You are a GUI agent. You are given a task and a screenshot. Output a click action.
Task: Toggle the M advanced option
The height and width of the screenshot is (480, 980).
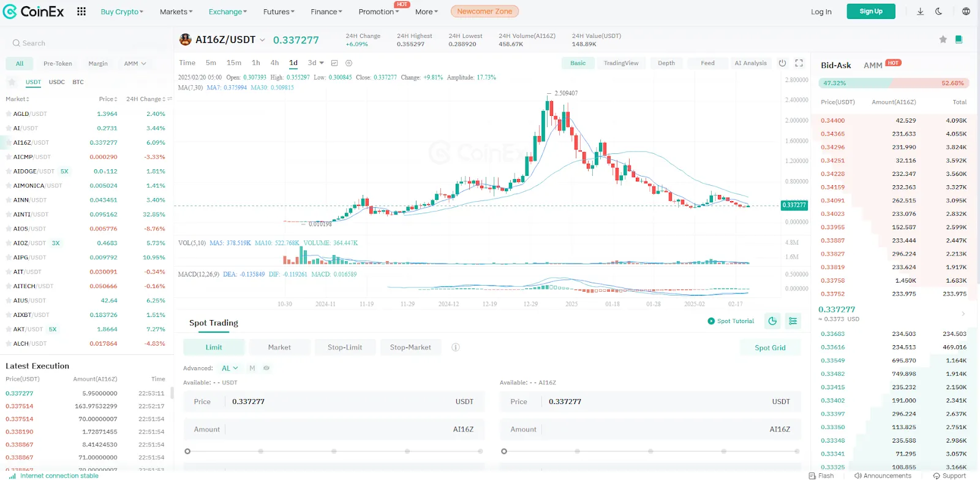(x=252, y=368)
